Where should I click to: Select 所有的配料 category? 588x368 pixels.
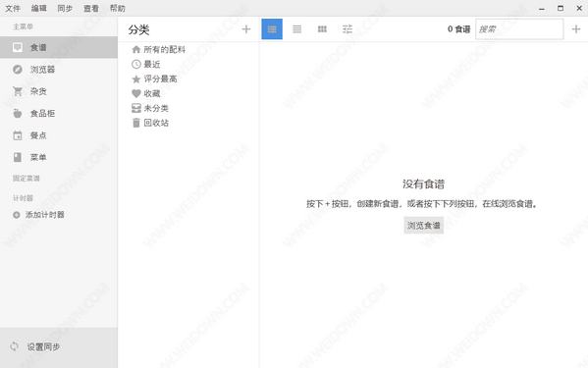(x=158, y=49)
